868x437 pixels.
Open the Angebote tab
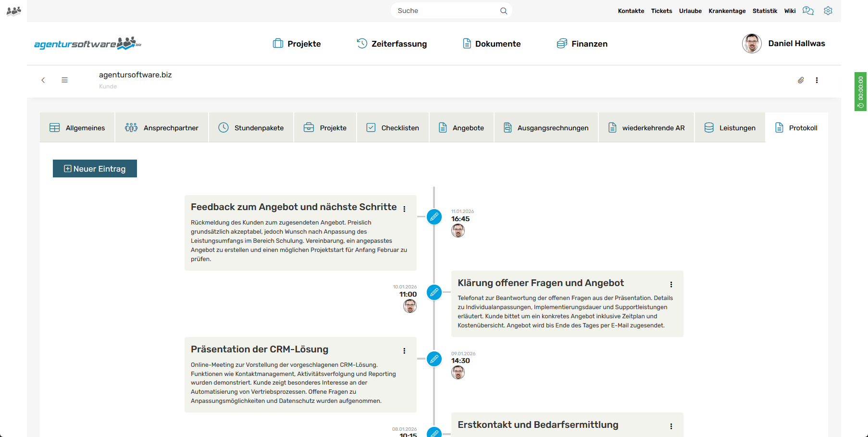[461, 127]
